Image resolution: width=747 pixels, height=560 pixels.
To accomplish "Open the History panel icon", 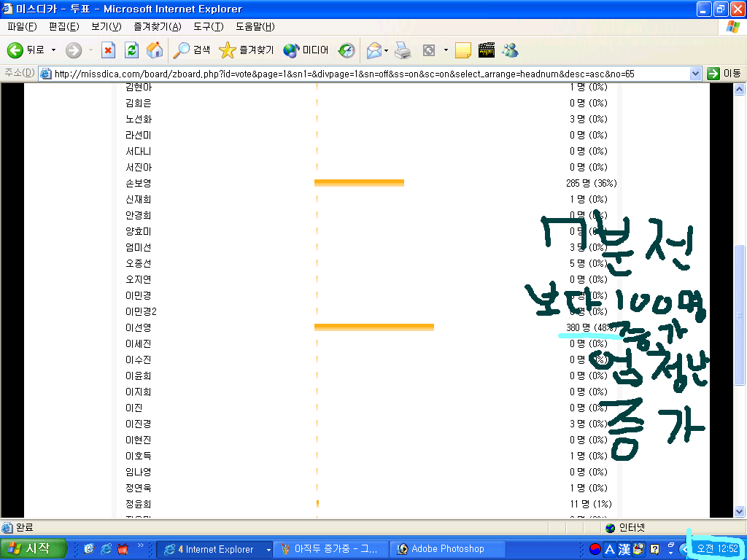I will click(x=347, y=50).
